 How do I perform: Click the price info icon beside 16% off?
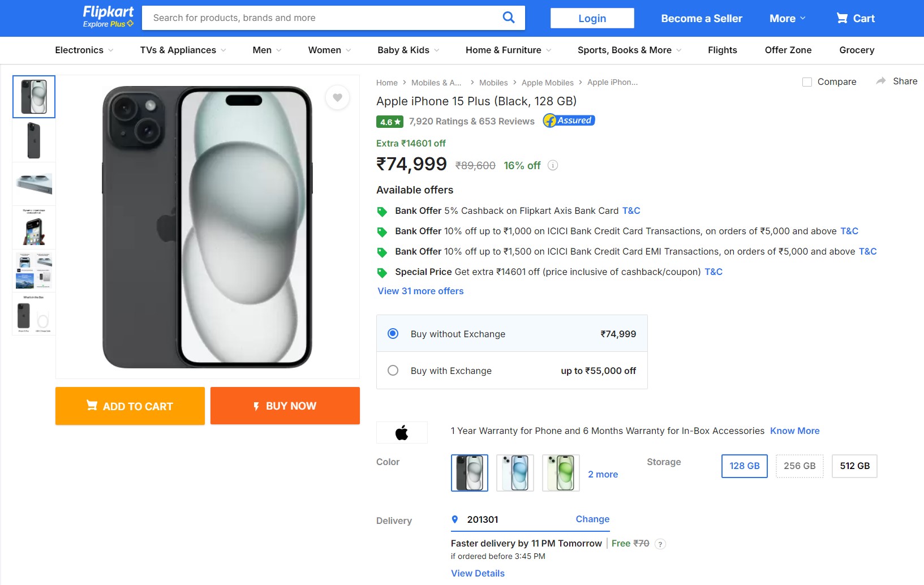tap(553, 165)
